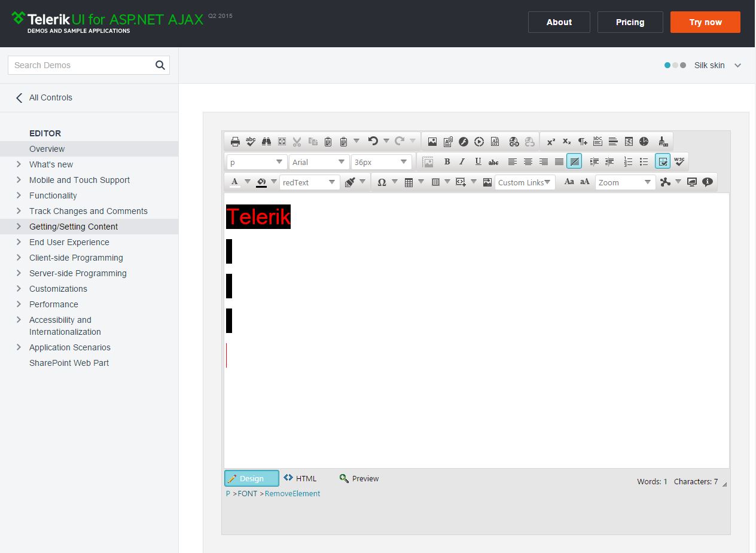Viewport: 756px width, 553px height.
Task: Toggle full screen mode monitor icon
Action: [692, 182]
